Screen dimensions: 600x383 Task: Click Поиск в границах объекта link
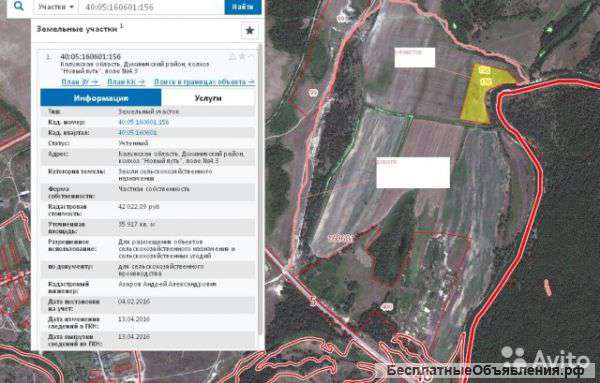[204, 82]
